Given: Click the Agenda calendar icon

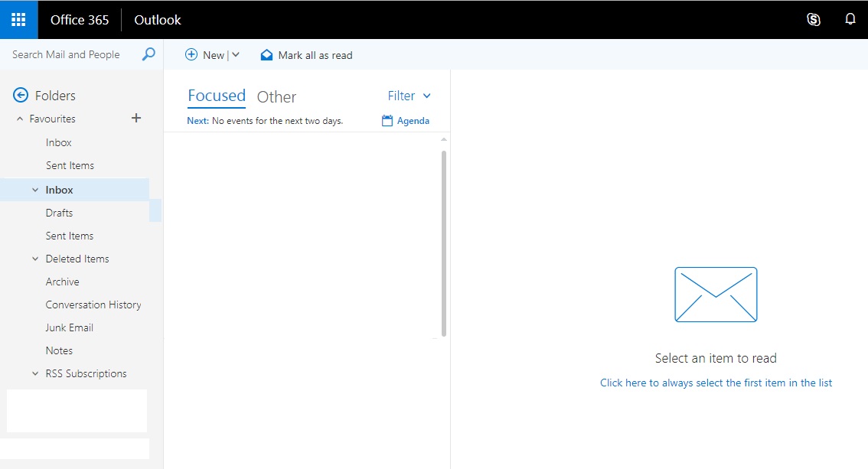Looking at the screenshot, I should (x=387, y=121).
